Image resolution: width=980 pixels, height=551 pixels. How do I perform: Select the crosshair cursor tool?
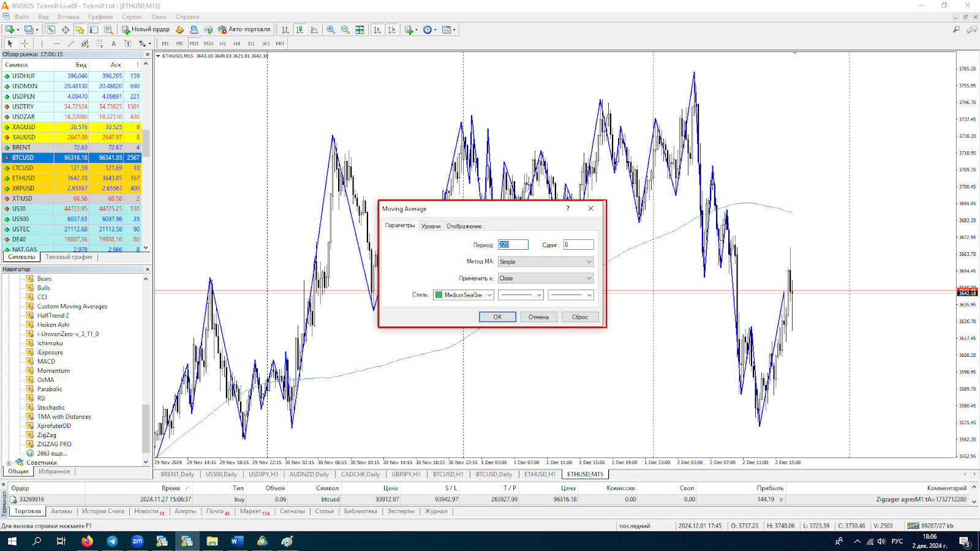coord(24,43)
